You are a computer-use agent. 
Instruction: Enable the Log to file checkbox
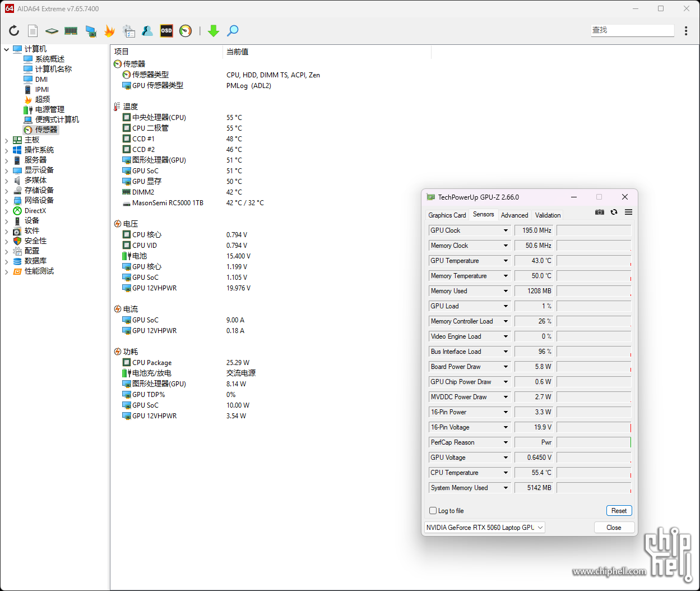coord(433,511)
